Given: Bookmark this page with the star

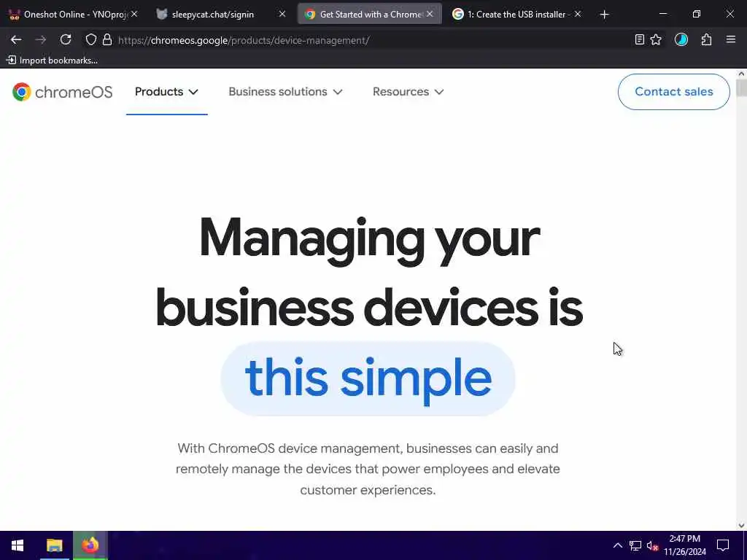Looking at the screenshot, I should click(x=656, y=40).
